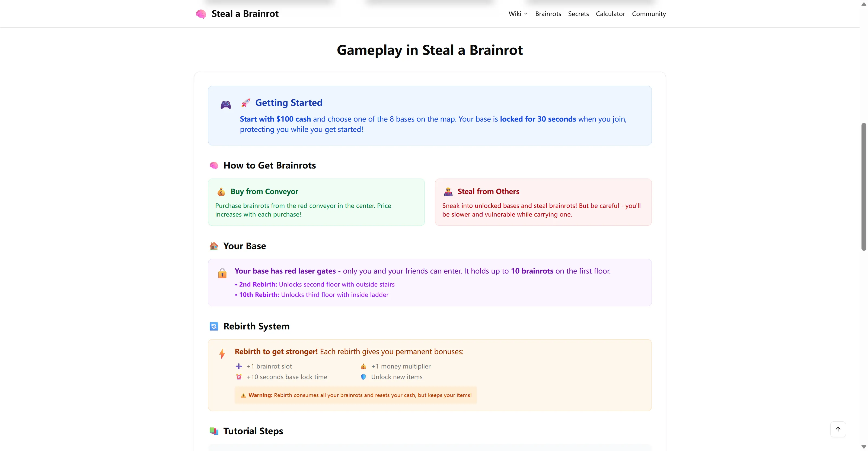Visit the Community nav link
Viewport: 868px width, 451px height.
pyautogui.click(x=649, y=14)
